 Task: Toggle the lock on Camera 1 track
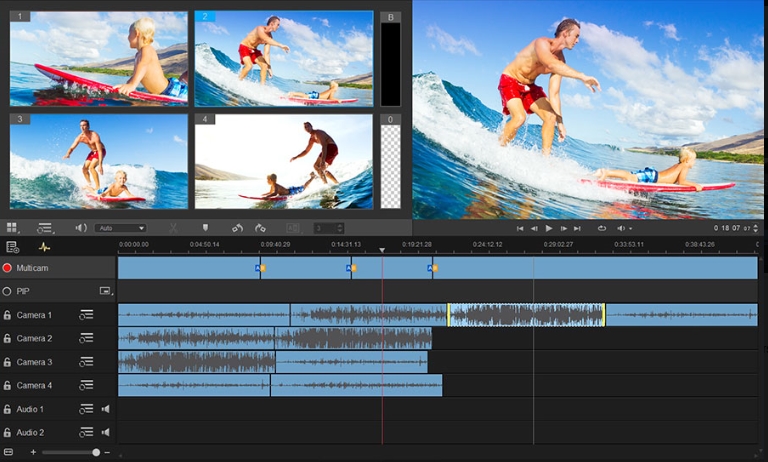7,315
